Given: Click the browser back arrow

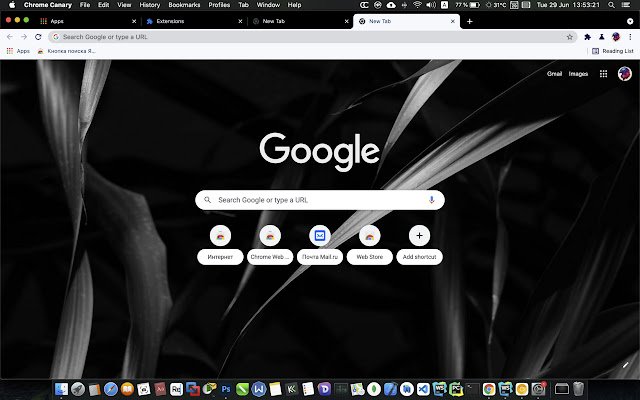Looking at the screenshot, I should click(x=10, y=37).
